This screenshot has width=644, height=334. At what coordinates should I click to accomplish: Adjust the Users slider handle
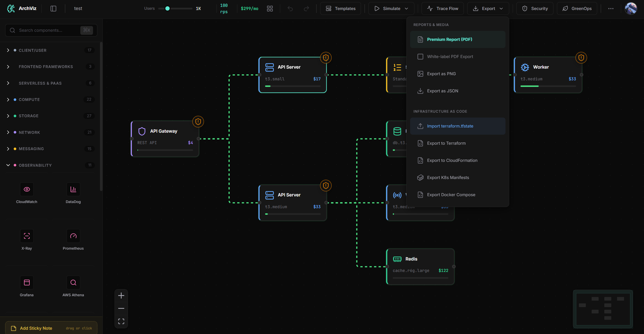pyautogui.click(x=168, y=9)
